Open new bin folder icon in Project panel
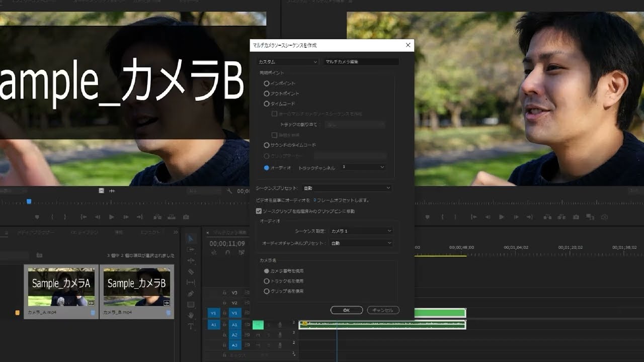 (x=39, y=255)
